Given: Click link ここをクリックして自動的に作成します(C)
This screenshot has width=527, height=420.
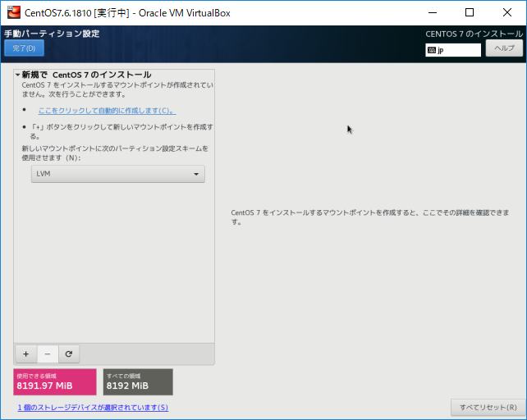Looking at the screenshot, I should pyautogui.click(x=108, y=110).
